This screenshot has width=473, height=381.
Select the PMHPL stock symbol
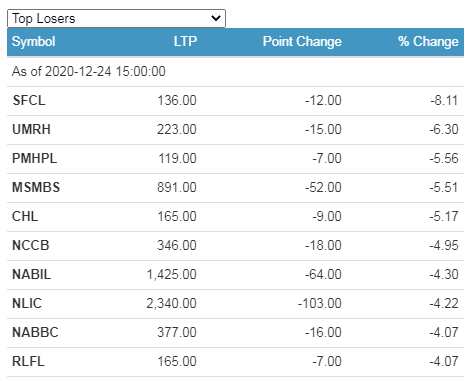point(34,158)
